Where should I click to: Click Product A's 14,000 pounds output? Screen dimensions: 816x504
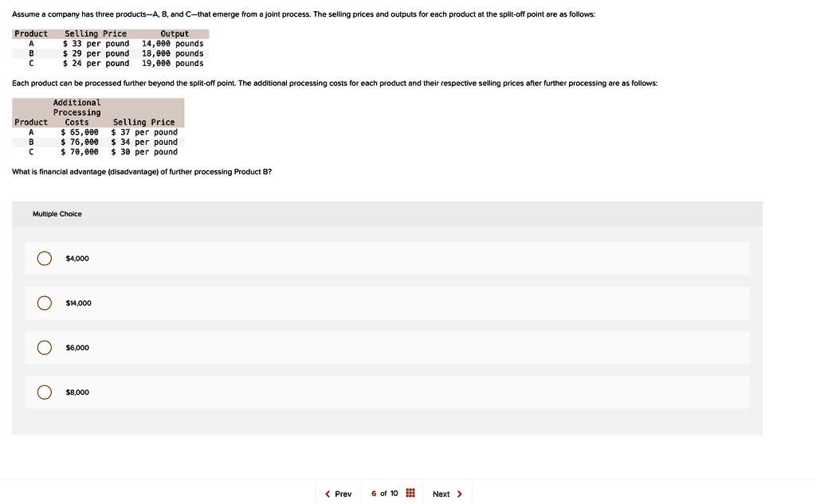(172, 44)
